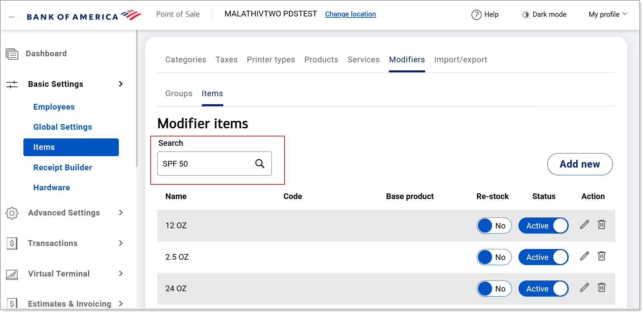
Task: Switch to the Groups sub-tab
Action: coord(179,94)
